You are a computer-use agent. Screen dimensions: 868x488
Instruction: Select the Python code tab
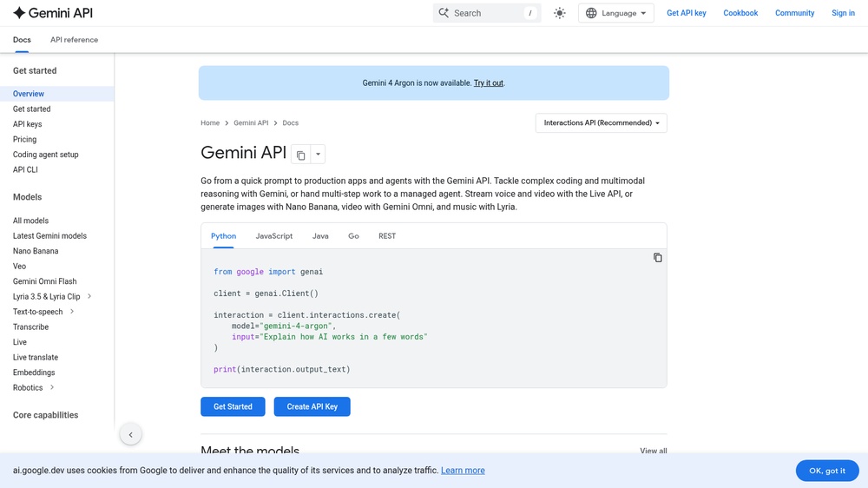tap(224, 236)
